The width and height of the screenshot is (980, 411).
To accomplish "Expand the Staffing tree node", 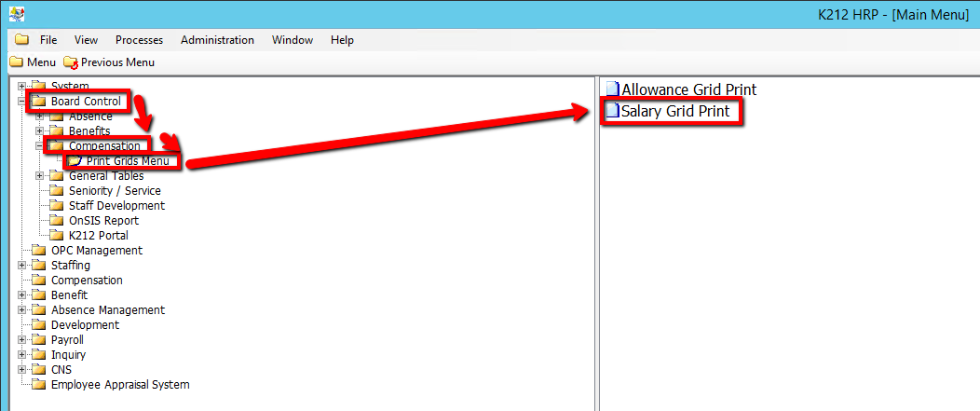I will pos(21,266).
